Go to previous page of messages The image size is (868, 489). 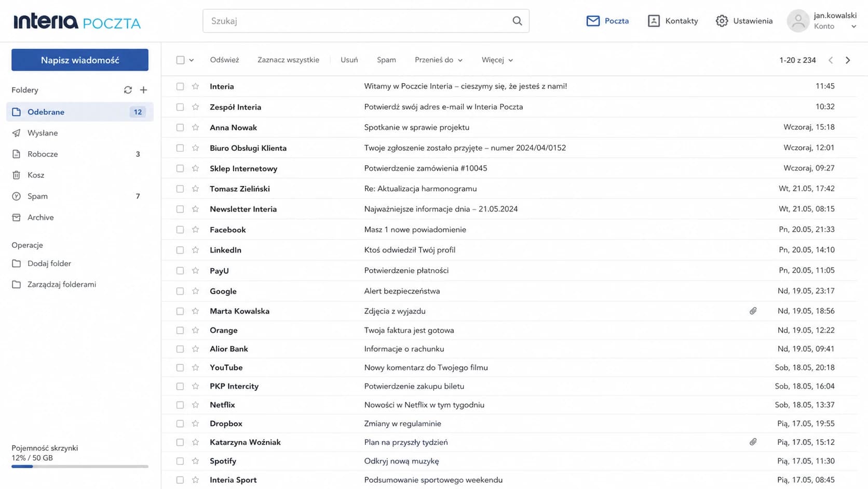831,60
